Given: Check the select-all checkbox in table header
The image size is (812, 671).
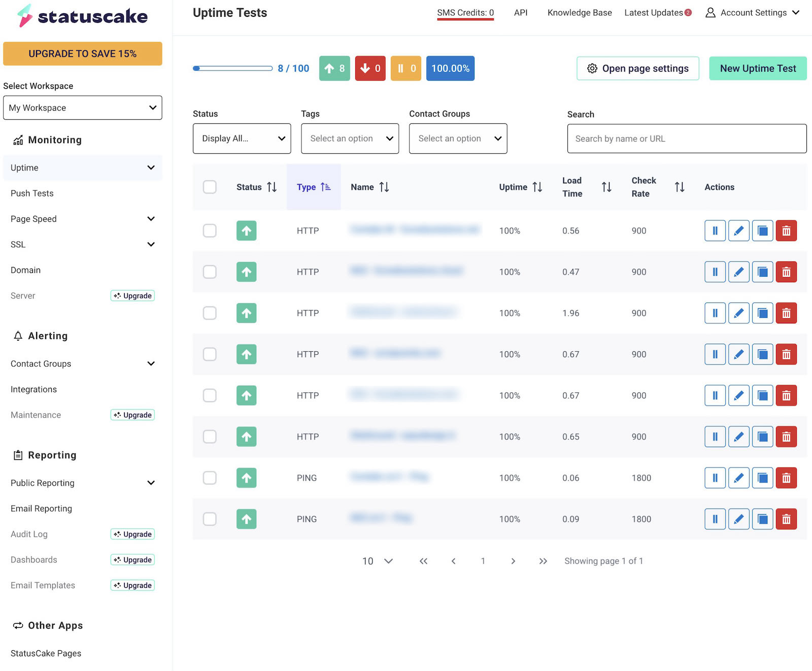Looking at the screenshot, I should coord(210,187).
